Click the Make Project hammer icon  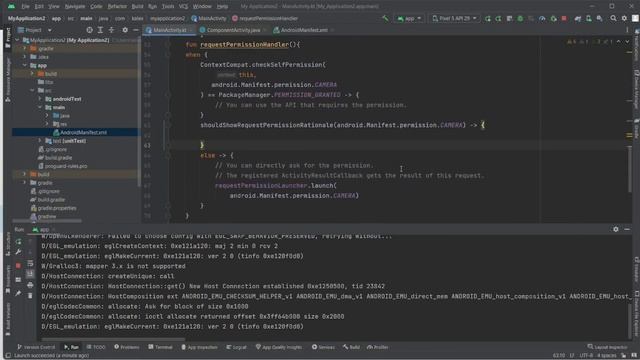tap(385, 18)
